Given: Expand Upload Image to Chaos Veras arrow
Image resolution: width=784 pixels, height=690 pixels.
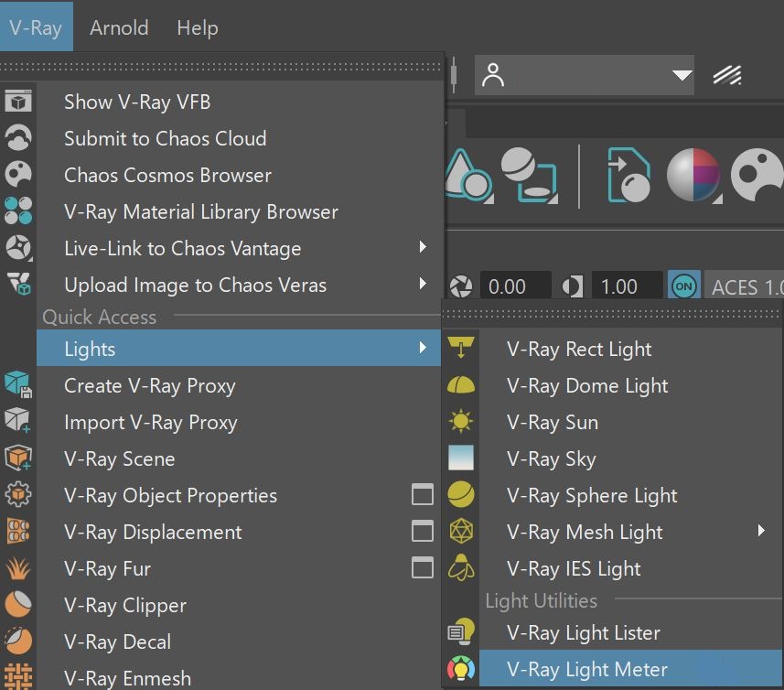Looking at the screenshot, I should tap(423, 284).
